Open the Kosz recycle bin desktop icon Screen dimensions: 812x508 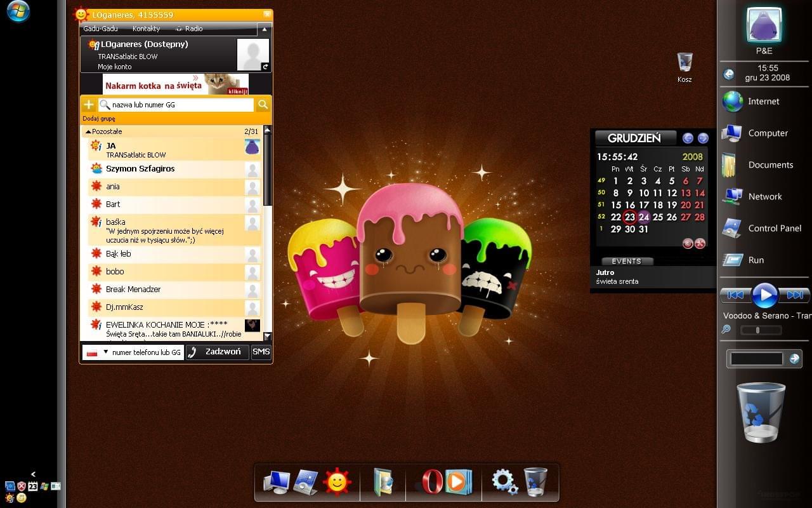click(x=684, y=67)
